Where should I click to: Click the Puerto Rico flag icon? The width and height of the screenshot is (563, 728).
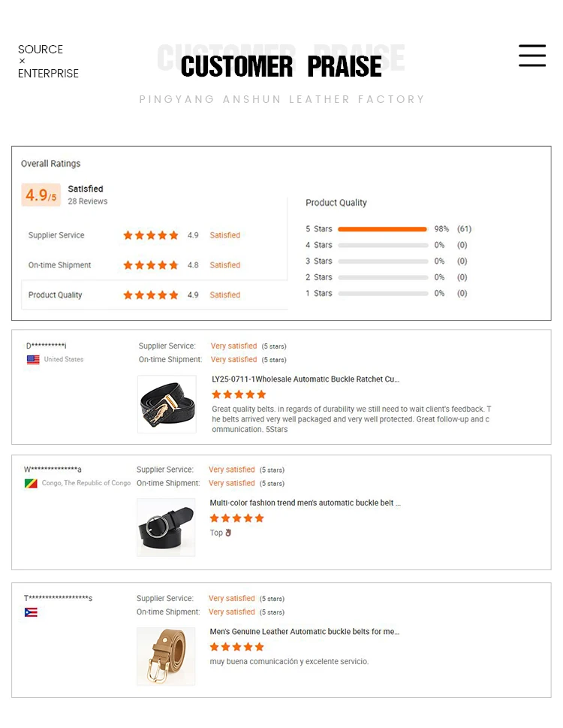click(31, 612)
